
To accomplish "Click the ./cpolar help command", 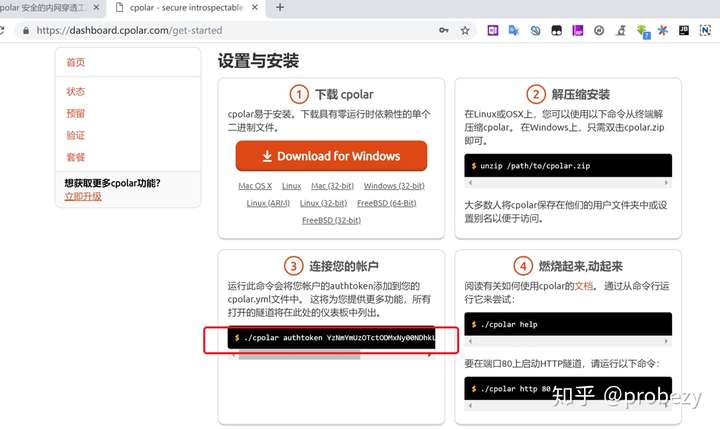I will click(x=509, y=324).
